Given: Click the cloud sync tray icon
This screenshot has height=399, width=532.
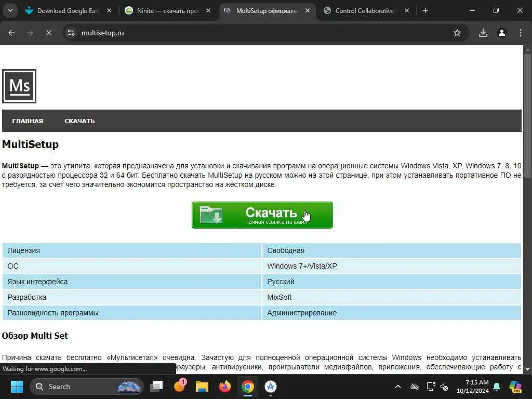Looking at the screenshot, I should pos(414,387).
